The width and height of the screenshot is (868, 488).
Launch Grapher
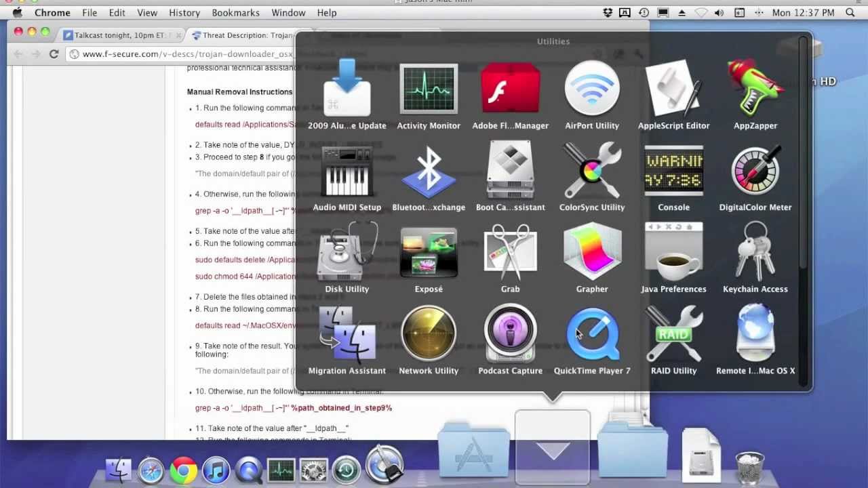click(592, 258)
